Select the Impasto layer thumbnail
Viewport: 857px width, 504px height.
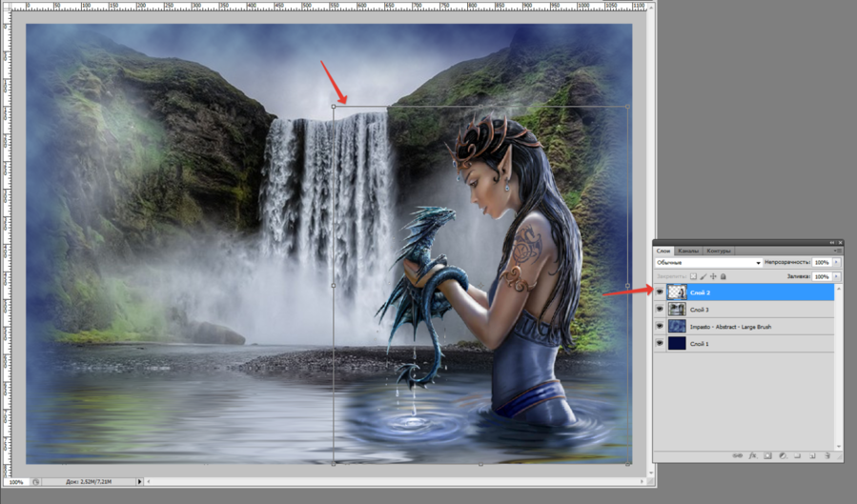coord(677,327)
